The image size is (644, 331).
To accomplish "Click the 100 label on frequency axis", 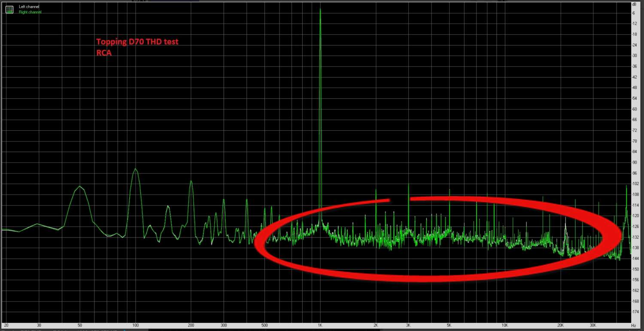I will [x=136, y=325].
